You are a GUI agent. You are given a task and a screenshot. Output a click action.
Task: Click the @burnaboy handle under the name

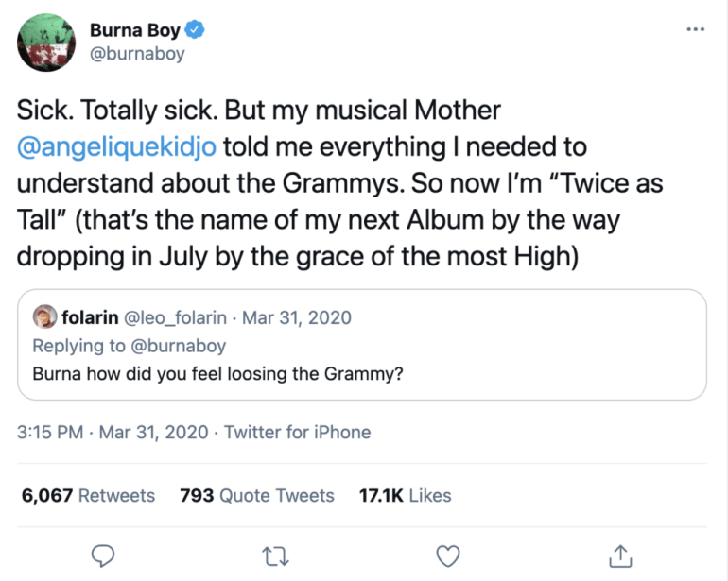[137, 54]
